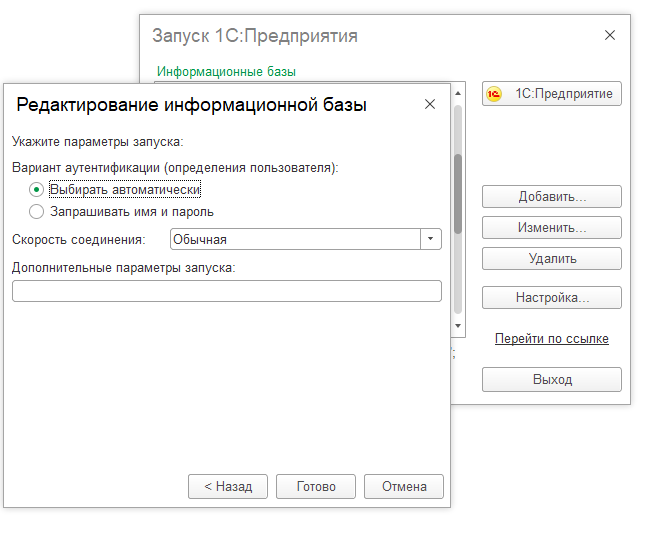Focus the Дополнительные параметры запуска input
Viewport: 653px width, 540px height.
[x=226, y=291]
